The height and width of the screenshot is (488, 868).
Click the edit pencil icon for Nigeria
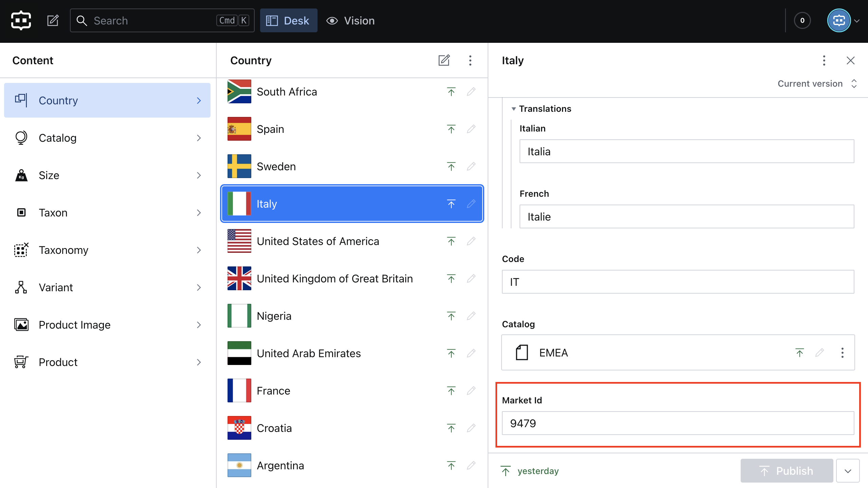471,315
